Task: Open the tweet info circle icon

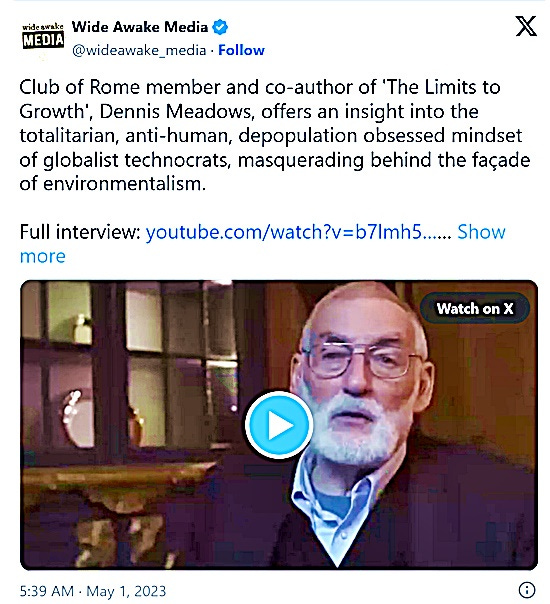Action: click(x=527, y=589)
